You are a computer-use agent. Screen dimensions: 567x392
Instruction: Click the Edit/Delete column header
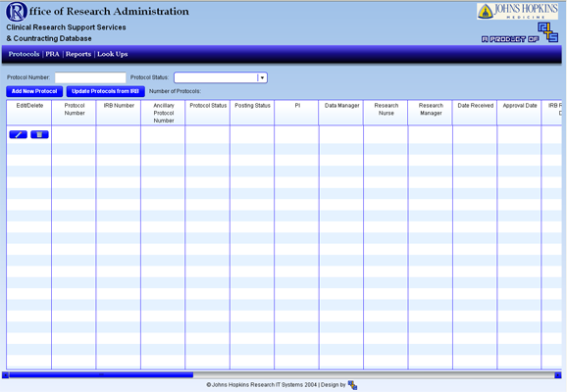[29, 113]
